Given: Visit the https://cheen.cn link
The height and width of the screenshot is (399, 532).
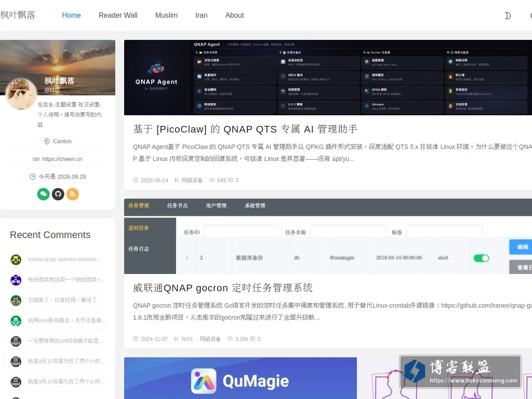Looking at the screenshot, I should click(62, 159).
